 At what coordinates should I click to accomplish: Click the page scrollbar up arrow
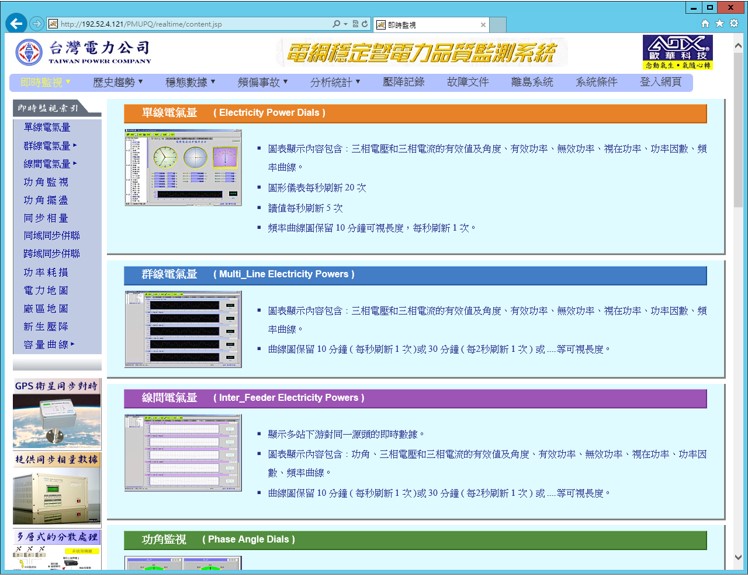pyautogui.click(x=738, y=46)
